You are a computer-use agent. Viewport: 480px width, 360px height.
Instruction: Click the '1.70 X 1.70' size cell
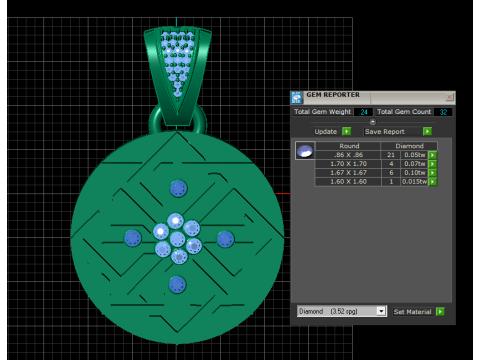[348, 164]
